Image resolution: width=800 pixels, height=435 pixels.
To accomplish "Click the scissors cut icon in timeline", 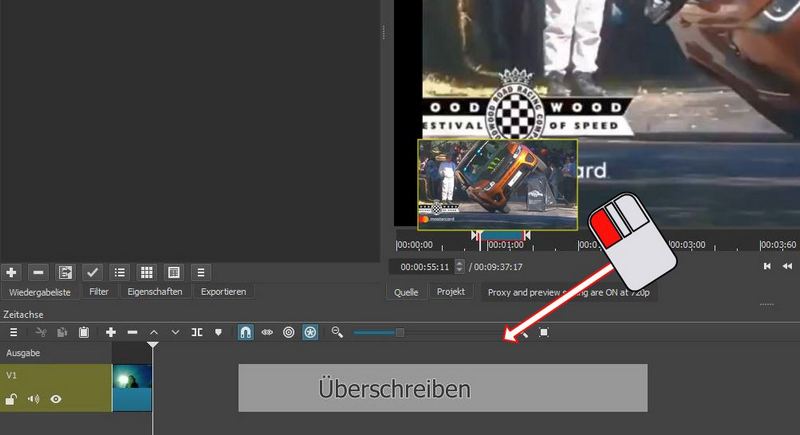I will tap(41, 332).
